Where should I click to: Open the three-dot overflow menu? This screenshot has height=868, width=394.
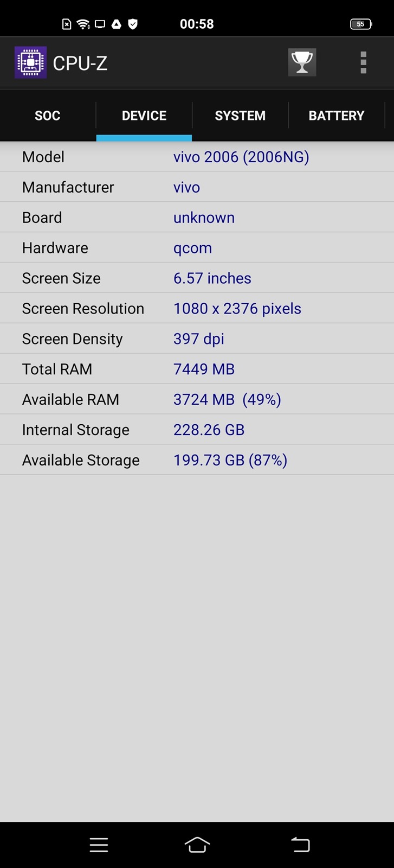(x=363, y=62)
